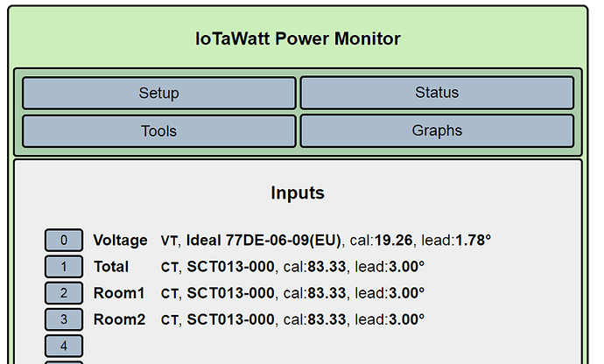
Task: Click SCT013-000 model in Total row
Action: (231, 267)
